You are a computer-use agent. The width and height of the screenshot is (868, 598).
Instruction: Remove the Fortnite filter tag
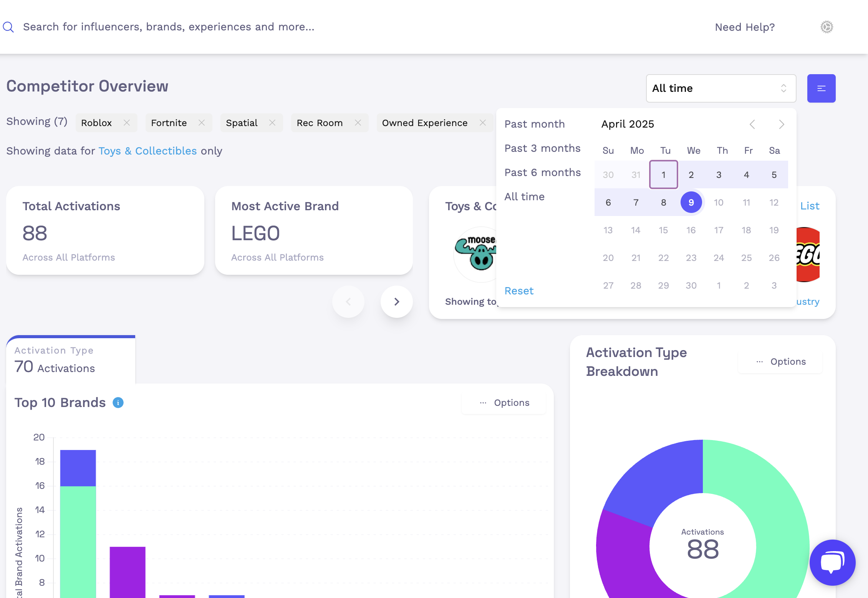tap(201, 123)
